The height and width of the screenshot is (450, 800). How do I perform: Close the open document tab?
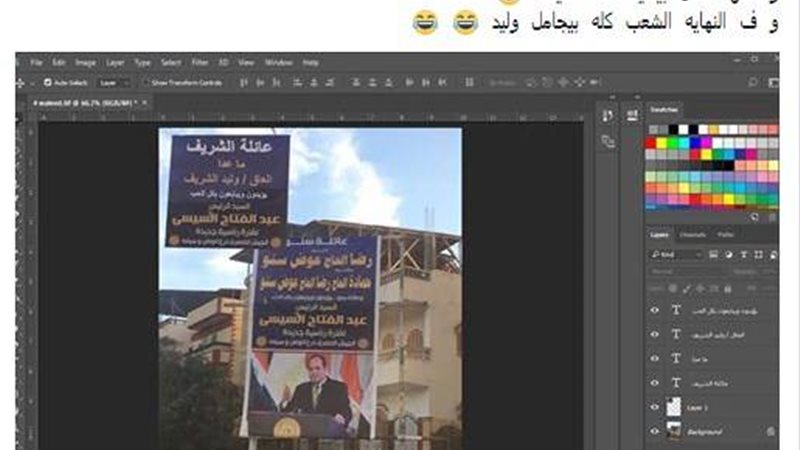pos(144,103)
